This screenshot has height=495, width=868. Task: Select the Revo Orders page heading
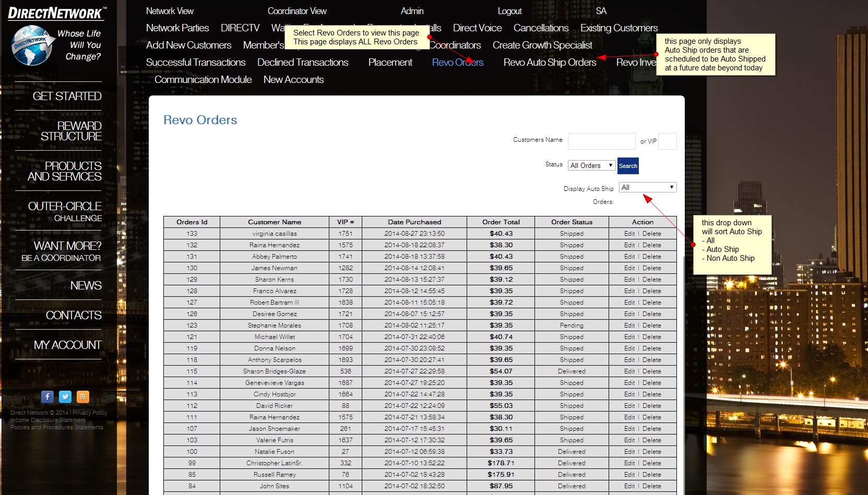[x=200, y=120]
